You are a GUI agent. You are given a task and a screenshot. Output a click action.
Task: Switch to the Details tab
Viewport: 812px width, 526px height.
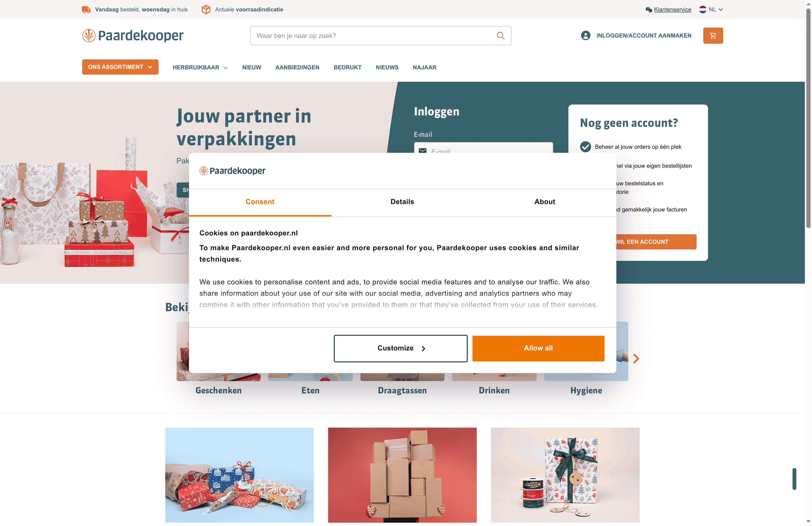[402, 202]
